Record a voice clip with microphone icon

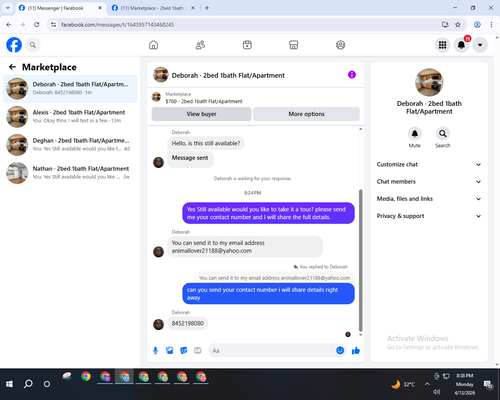coord(155,350)
